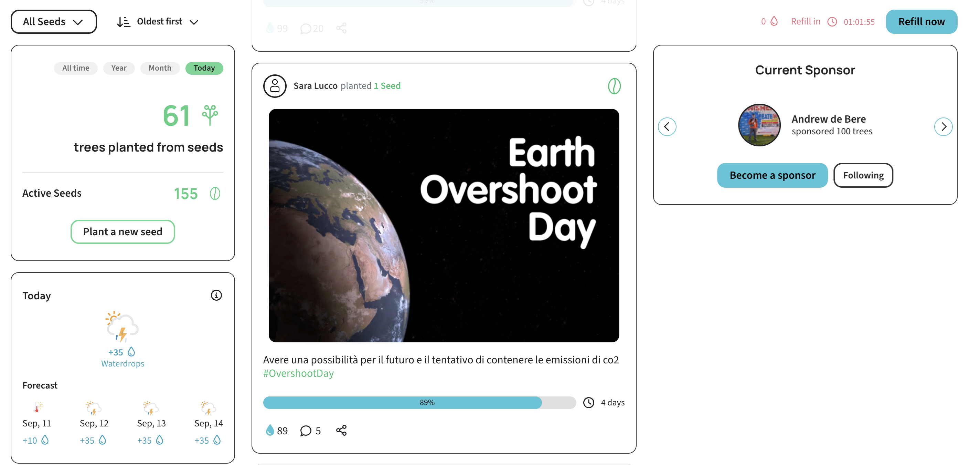The image size is (980, 465).
Task: Expand the Oldest first sort menu
Action: pyautogui.click(x=158, y=22)
